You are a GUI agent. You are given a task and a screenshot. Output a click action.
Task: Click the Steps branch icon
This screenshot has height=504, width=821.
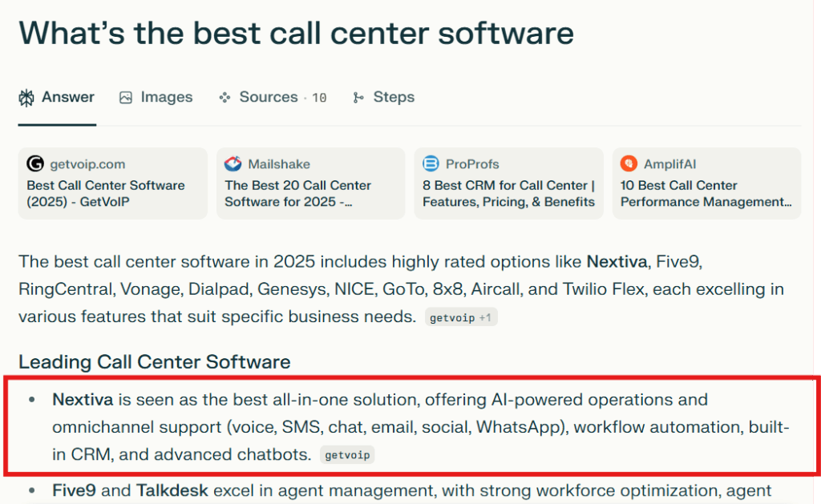pos(358,98)
